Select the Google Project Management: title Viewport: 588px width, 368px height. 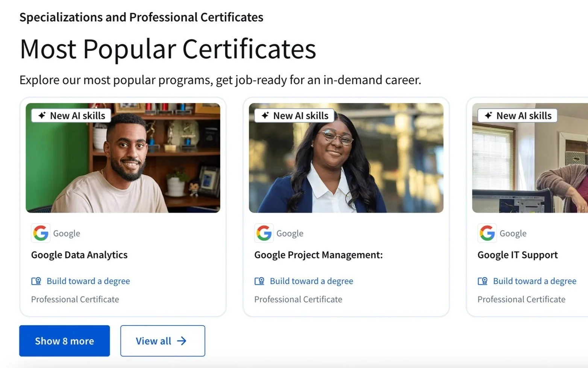[x=318, y=255]
